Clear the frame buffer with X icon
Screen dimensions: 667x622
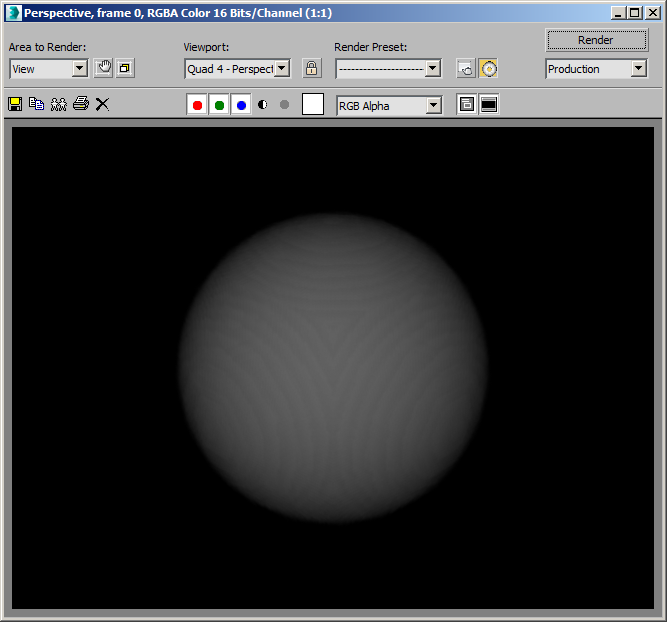102,104
